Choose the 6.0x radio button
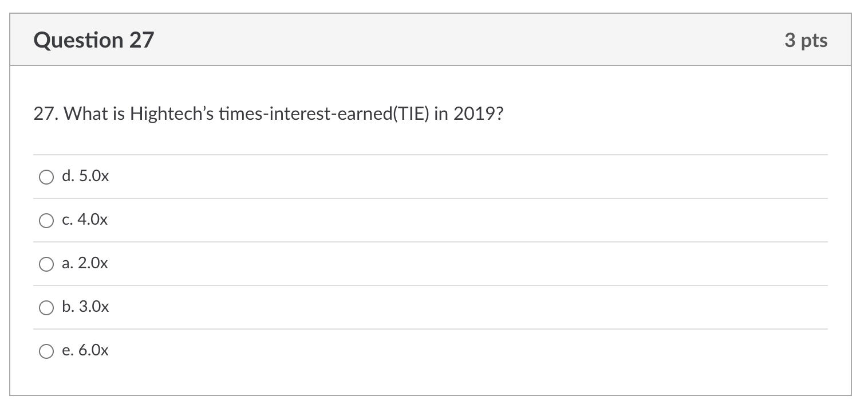868x415 pixels. point(46,351)
